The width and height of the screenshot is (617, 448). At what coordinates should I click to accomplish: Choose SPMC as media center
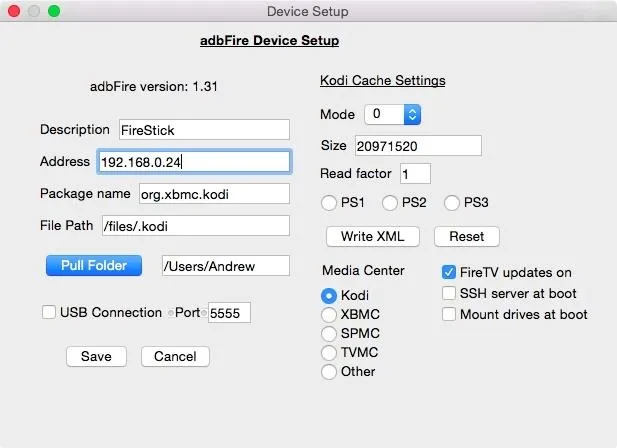(329, 334)
